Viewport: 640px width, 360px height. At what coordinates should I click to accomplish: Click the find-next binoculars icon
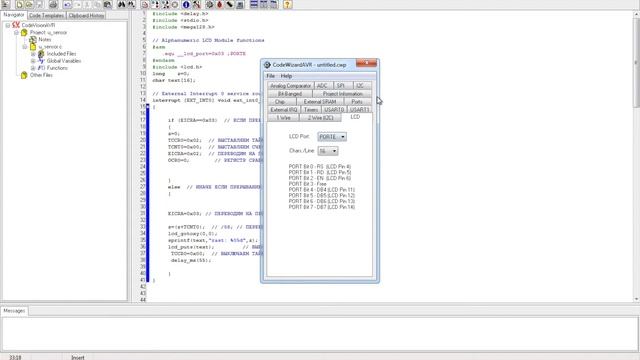(131, 4)
